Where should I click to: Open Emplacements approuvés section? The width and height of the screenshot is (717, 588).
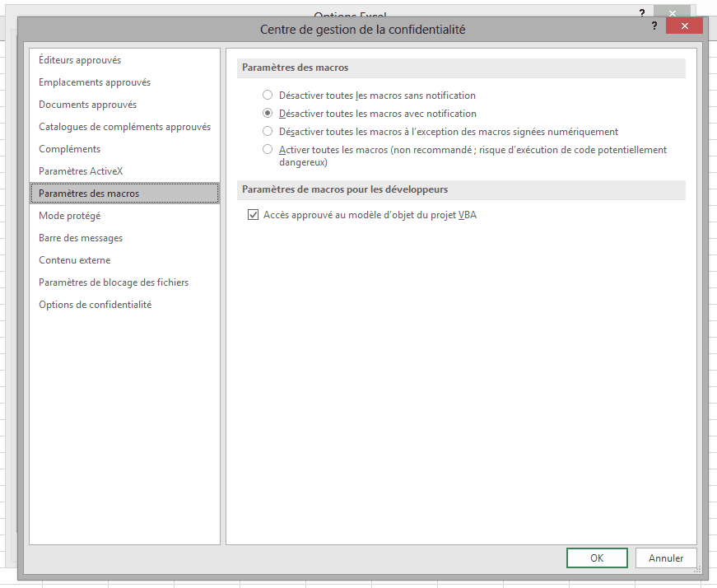tap(124, 82)
